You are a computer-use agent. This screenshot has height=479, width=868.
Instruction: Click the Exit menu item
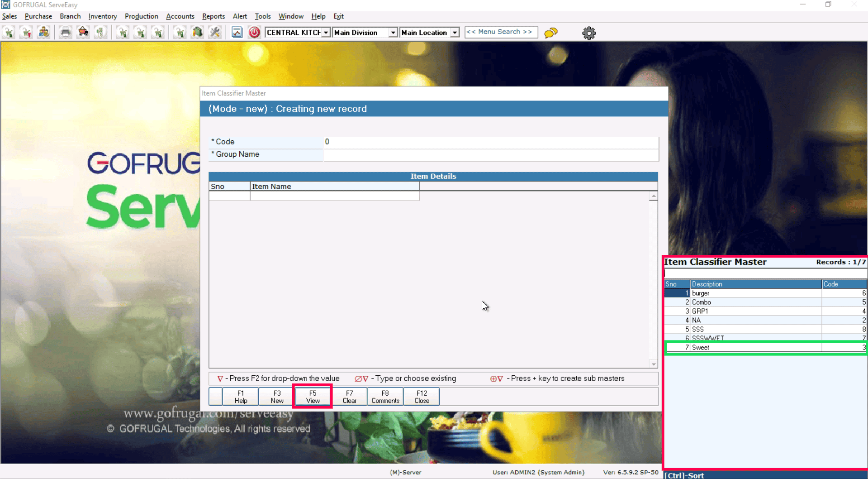point(338,16)
